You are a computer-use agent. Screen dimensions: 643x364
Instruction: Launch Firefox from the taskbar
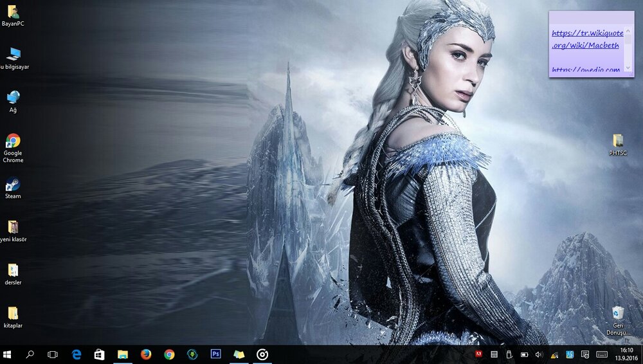click(146, 354)
